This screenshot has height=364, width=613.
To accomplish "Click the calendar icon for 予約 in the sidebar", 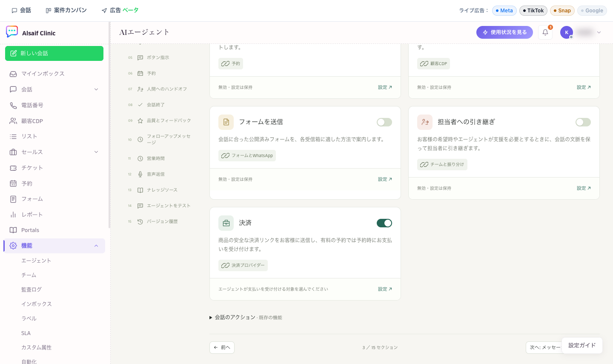I will point(13,183).
